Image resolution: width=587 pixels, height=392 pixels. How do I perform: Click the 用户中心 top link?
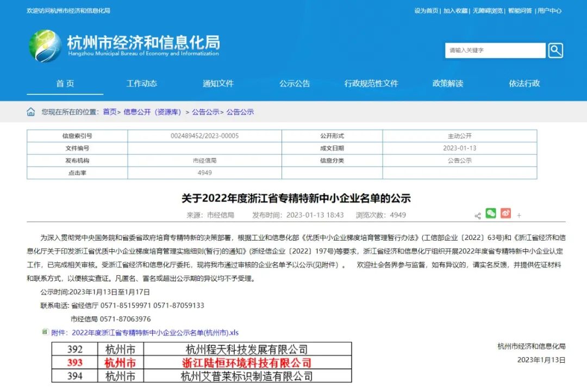coord(549,11)
